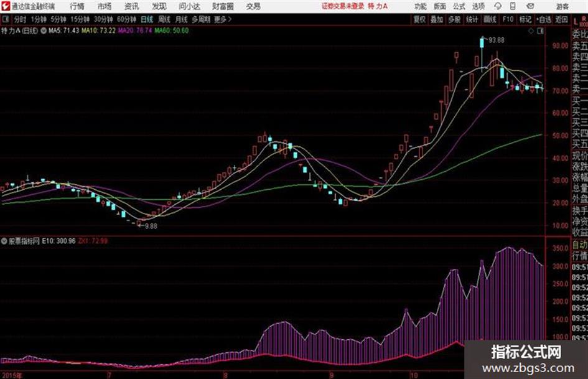Click the 9.88 low price label
The height and width of the screenshot is (379, 588).
point(151,227)
